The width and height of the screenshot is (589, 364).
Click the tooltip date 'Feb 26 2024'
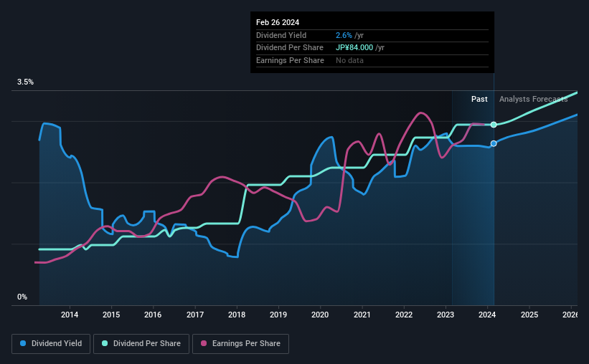[278, 22]
